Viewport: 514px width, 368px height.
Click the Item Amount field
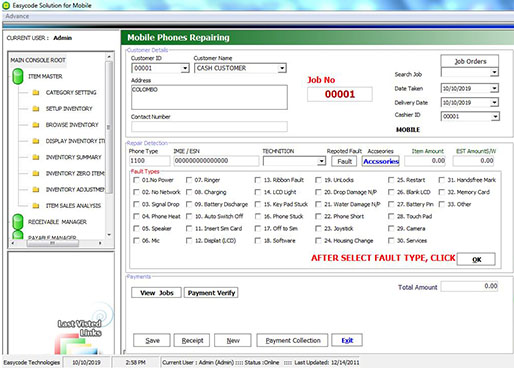click(425, 161)
